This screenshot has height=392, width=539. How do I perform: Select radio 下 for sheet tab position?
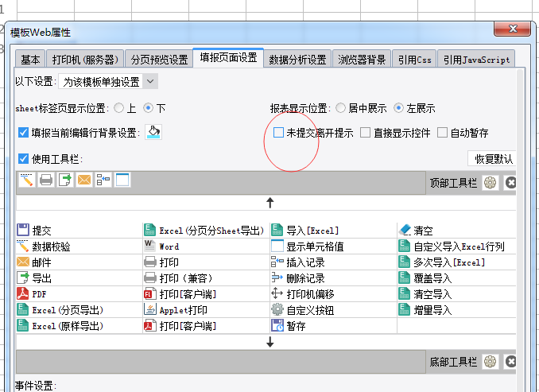pyautogui.click(x=148, y=108)
